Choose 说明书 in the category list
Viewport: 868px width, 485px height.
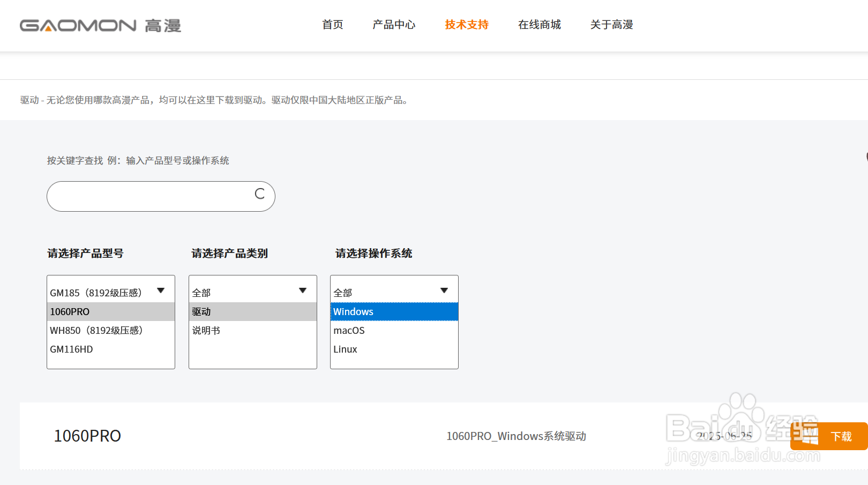252,331
